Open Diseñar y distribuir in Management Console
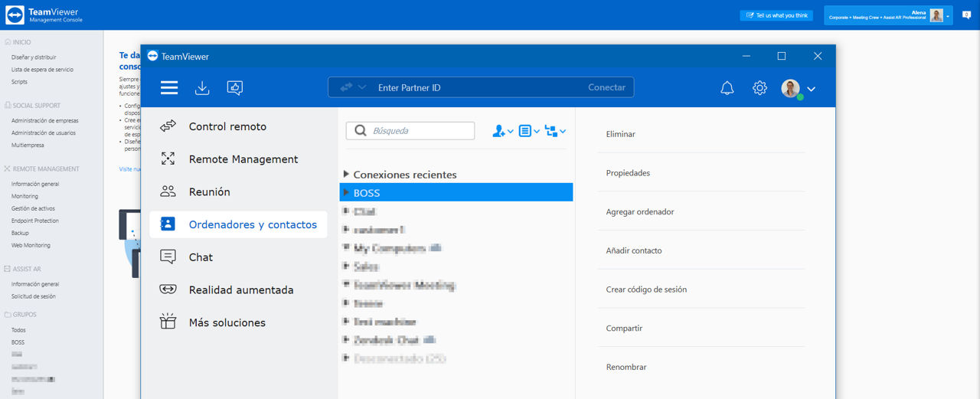The width and height of the screenshot is (980, 399). point(34,57)
